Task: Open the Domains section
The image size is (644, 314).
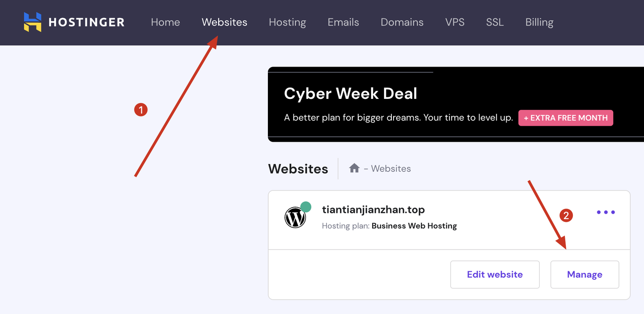Action: (402, 22)
